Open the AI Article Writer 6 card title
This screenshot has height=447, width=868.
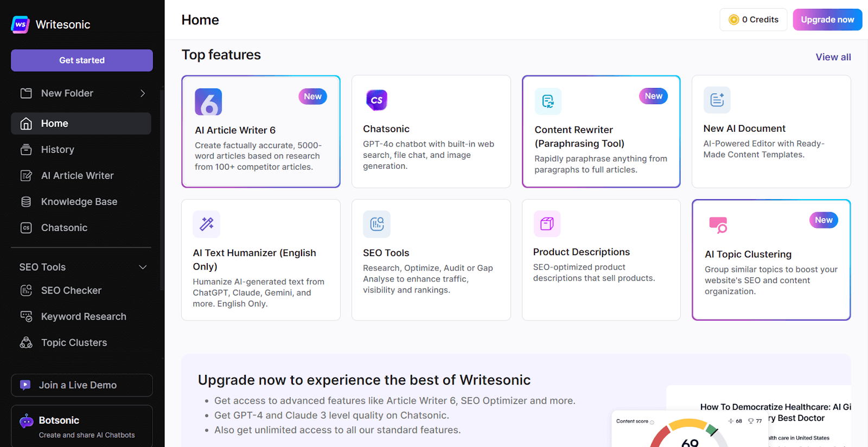[x=235, y=130]
